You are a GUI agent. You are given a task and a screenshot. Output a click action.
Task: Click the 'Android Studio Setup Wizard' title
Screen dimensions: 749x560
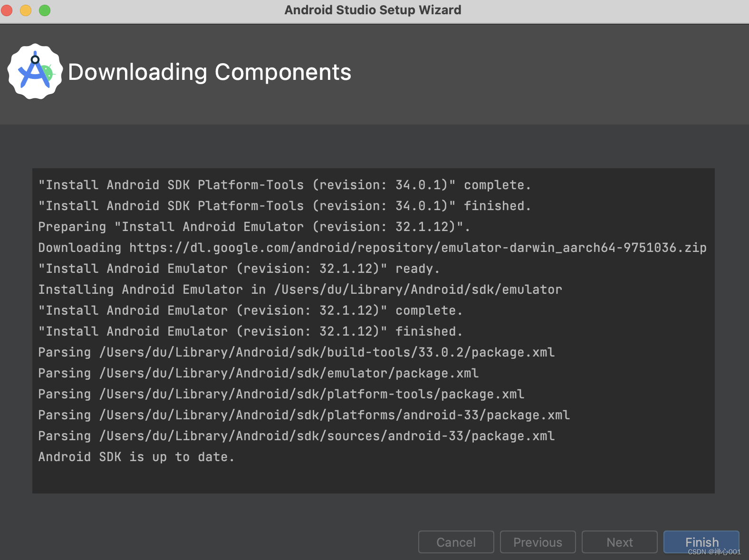[373, 10]
